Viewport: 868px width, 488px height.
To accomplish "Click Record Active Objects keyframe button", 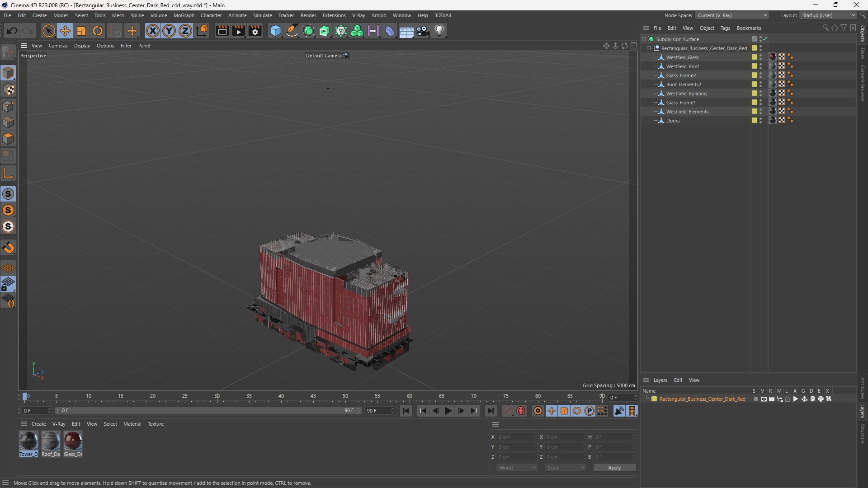I will tap(508, 411).
